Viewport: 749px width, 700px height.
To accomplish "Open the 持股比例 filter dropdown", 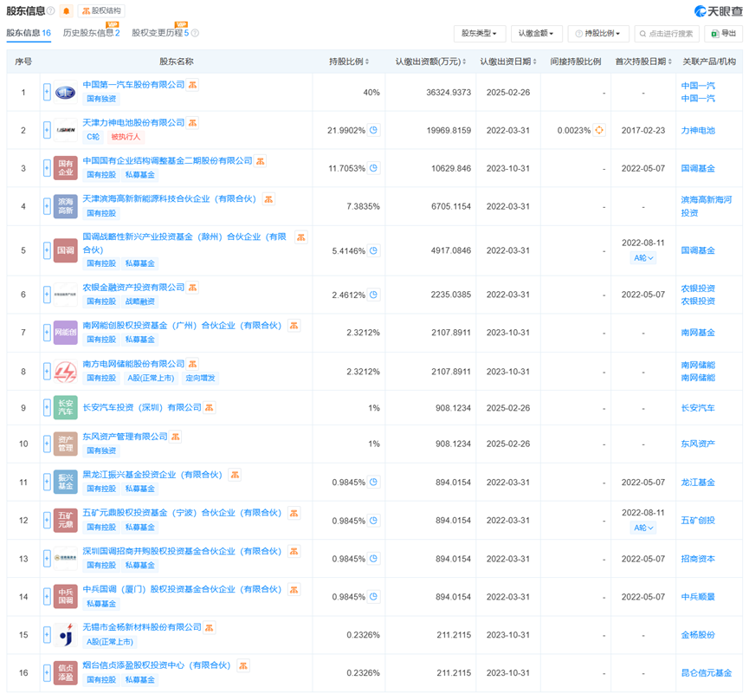I will coord(598,34).
